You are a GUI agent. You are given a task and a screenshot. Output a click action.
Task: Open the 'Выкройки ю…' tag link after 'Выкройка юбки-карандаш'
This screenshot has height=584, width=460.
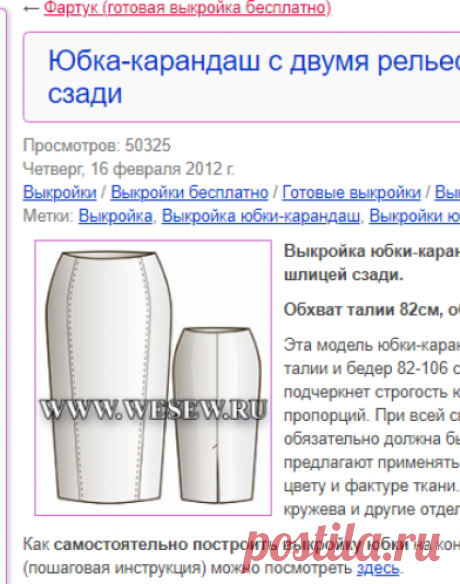415,216
